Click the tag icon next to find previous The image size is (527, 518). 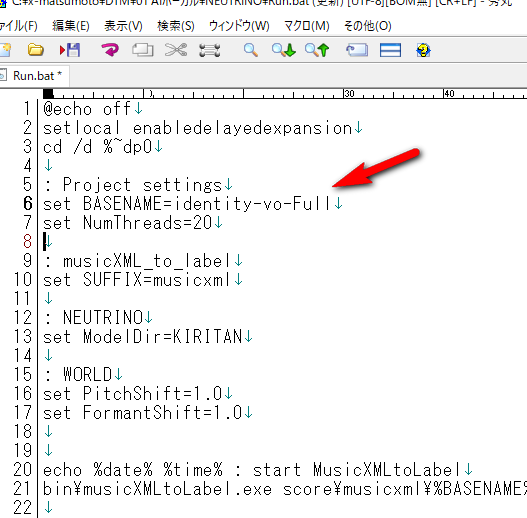point(357,50)
